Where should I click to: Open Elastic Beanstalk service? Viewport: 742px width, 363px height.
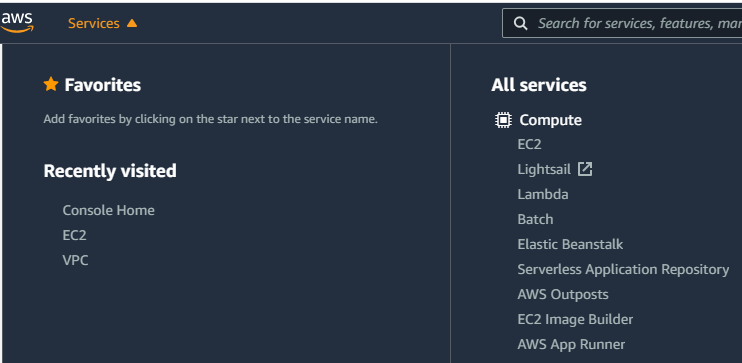tap(570, 244)
